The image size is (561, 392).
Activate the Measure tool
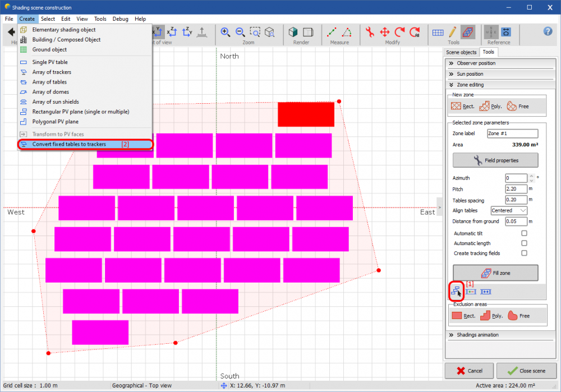coord(332,32)
